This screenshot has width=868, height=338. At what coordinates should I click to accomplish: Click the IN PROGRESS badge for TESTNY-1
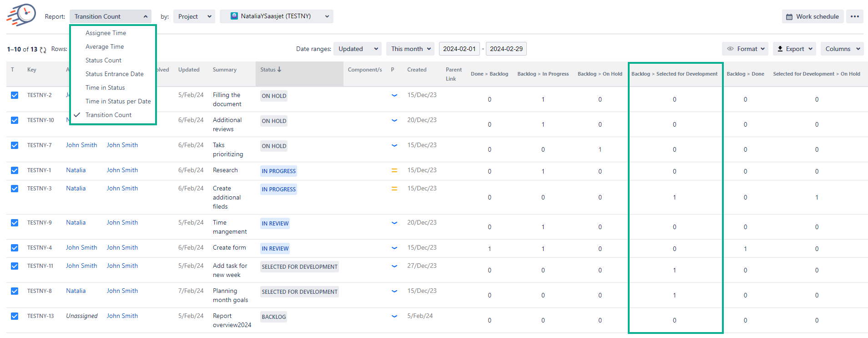[278, 171]
